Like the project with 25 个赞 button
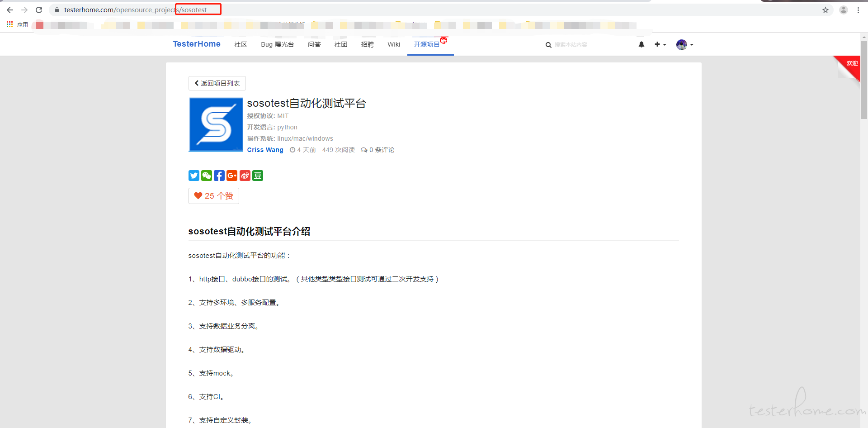This screenshot has width=868, height=428. pyautogui.click(x=214, y=196)
